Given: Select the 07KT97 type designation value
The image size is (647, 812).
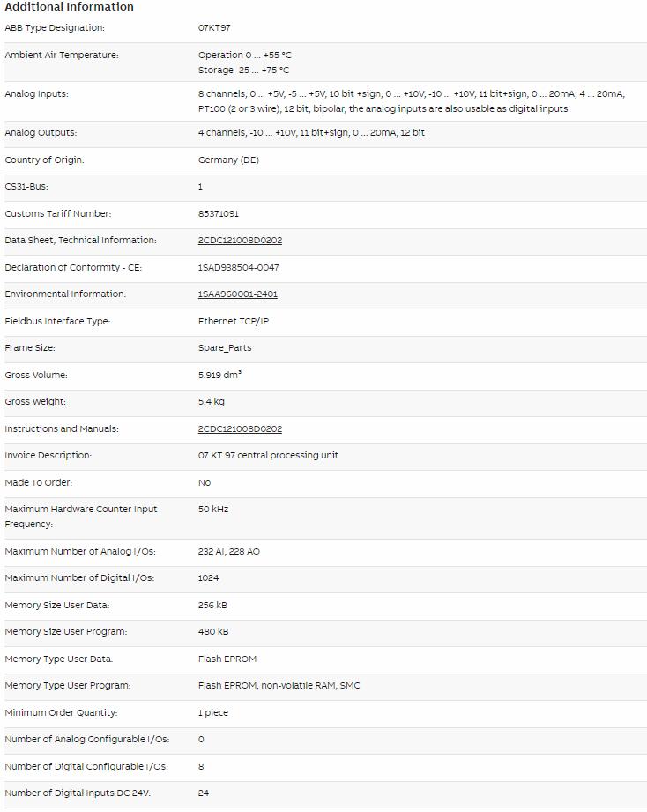Looking at the screenshot, I should tap(214, 28).
